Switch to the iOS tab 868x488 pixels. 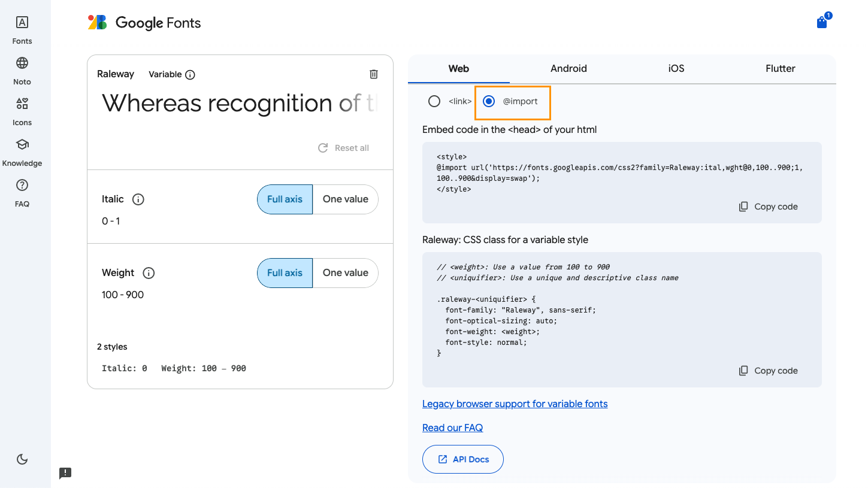tap(676, 68)
